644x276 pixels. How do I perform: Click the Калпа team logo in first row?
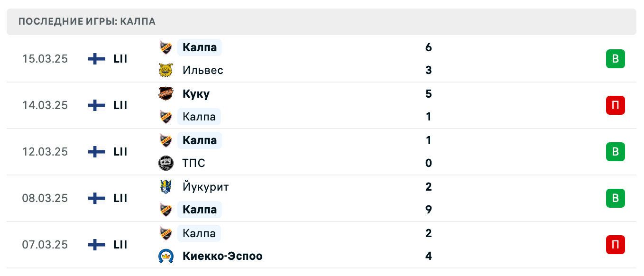[167, 47]
